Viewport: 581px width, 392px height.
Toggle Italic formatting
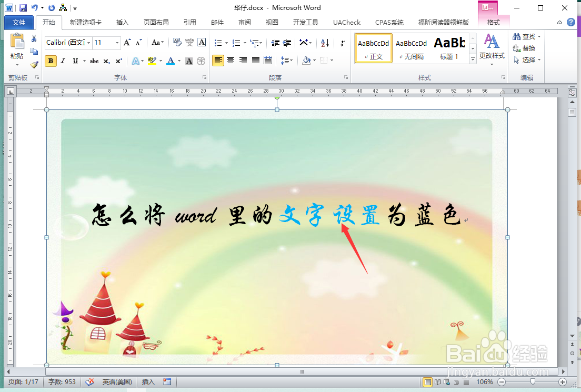click(63, 61)
